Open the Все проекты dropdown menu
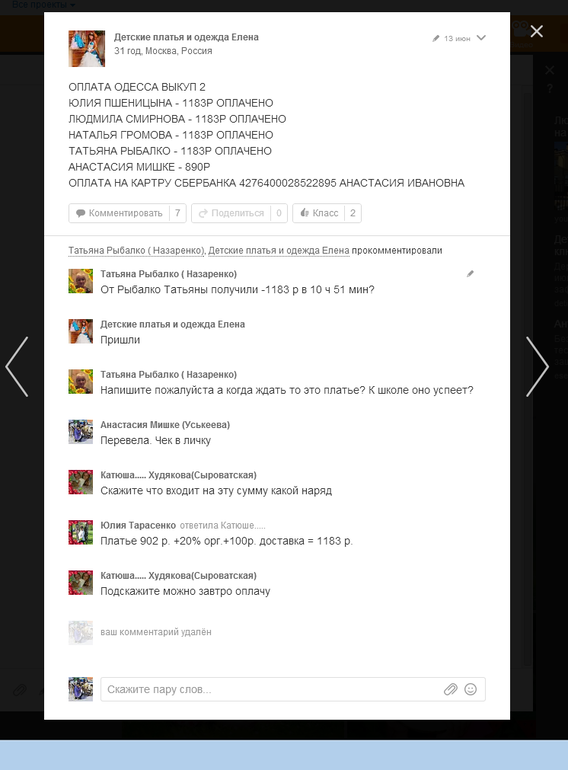 (x=43, y=5)
